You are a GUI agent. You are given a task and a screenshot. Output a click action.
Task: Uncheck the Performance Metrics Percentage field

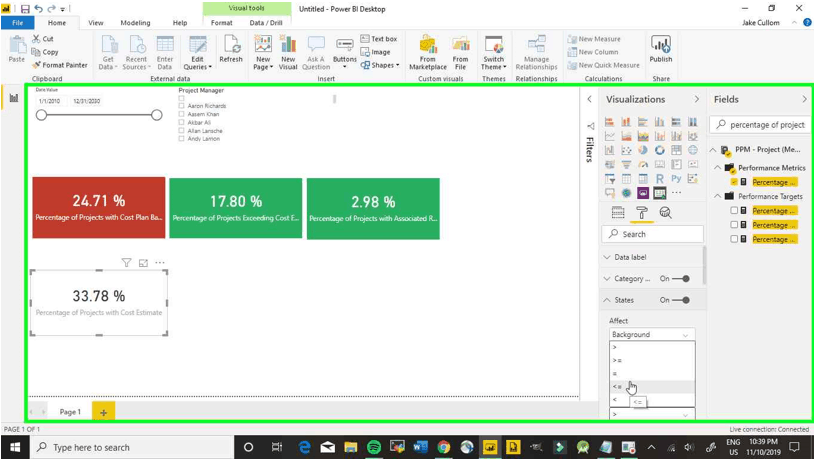(734, 182)
